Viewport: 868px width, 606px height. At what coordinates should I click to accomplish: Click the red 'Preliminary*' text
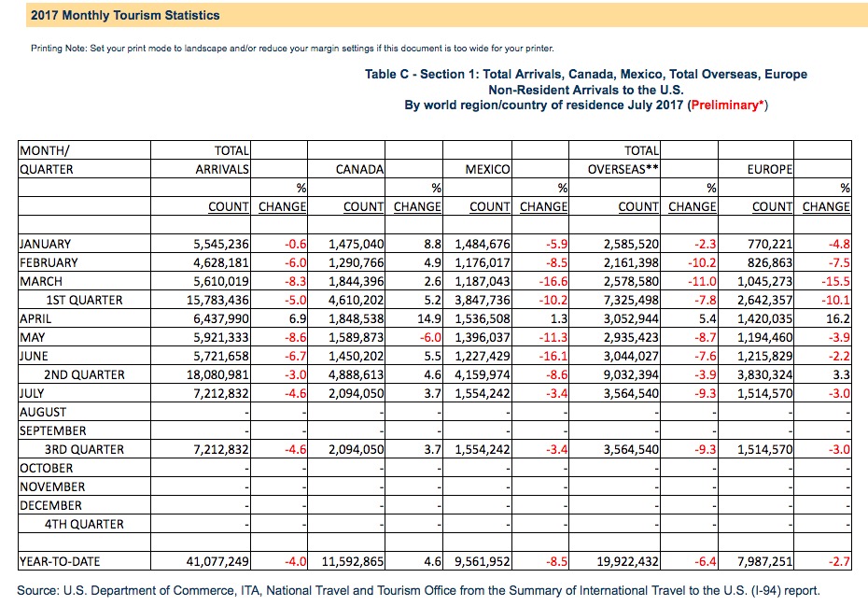727,106
